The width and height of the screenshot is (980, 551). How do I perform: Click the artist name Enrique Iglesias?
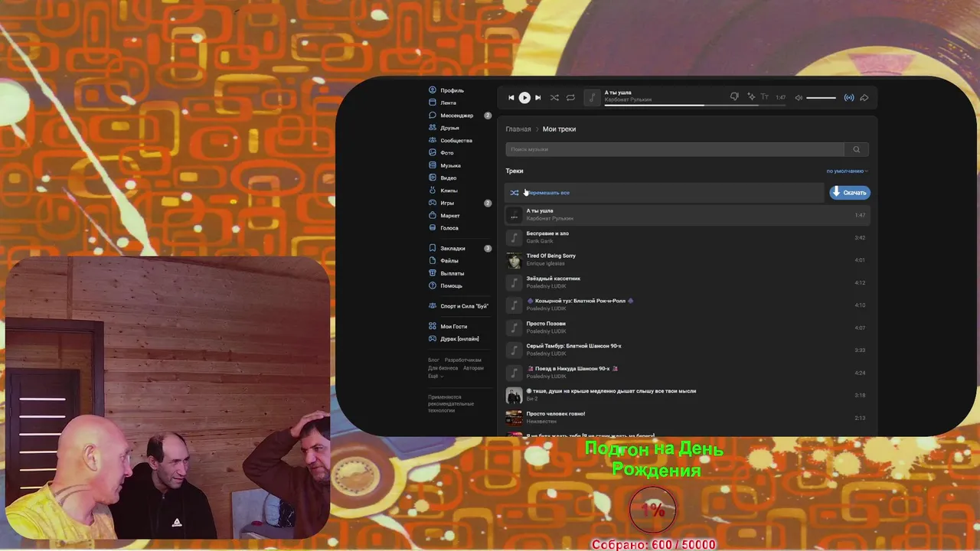545,264
